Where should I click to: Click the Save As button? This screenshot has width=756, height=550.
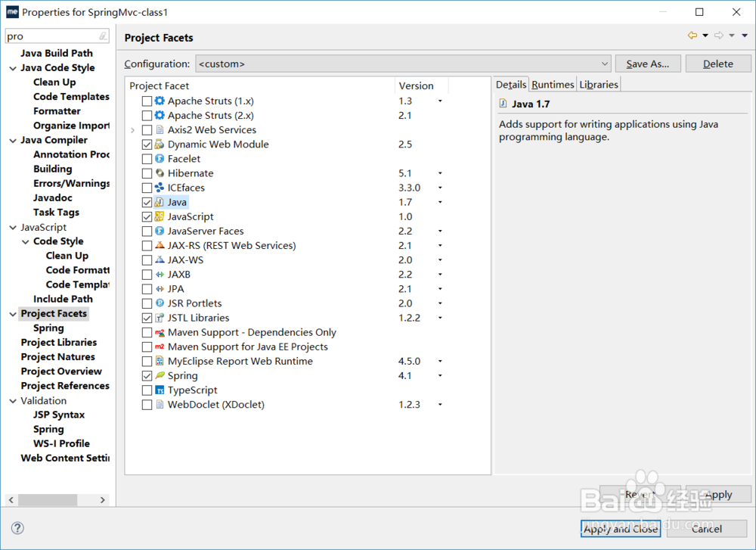[648, 64]
